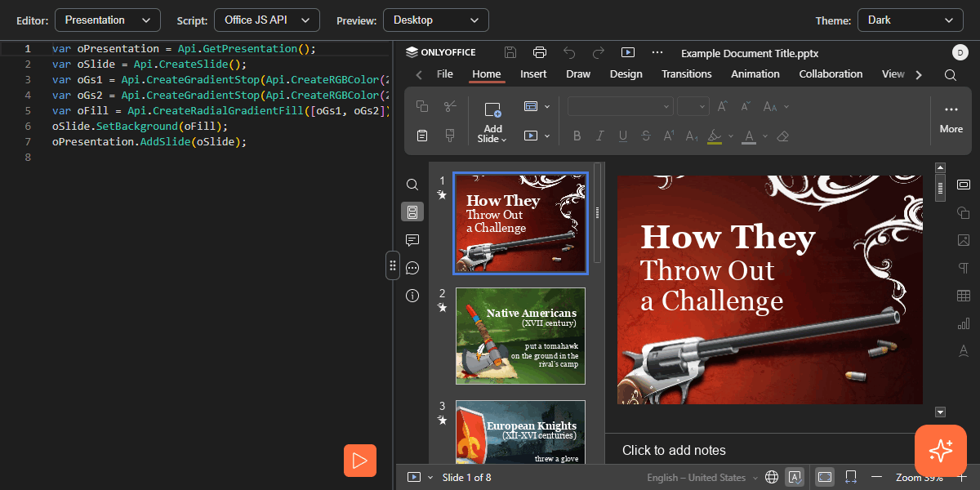Open Search in the left sidebar
The width and height of the screenshot is (980, 490).
pos(412,185)
